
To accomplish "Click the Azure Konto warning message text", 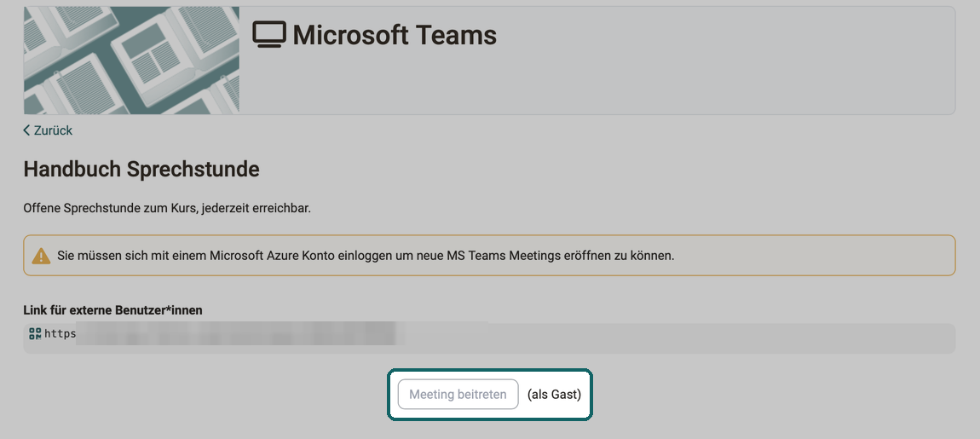I will (366, 256).
